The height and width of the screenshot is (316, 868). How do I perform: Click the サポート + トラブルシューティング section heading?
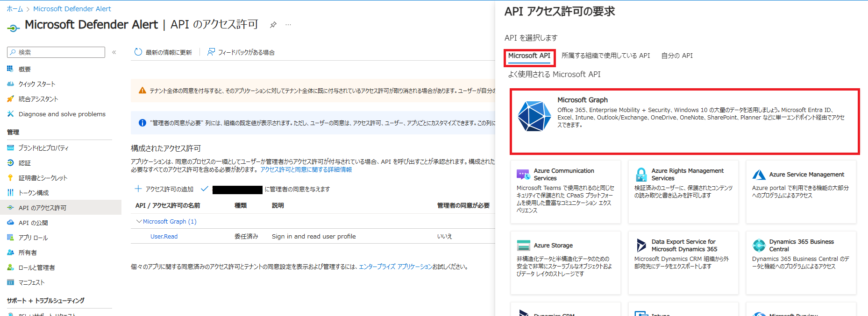[46, 301]
